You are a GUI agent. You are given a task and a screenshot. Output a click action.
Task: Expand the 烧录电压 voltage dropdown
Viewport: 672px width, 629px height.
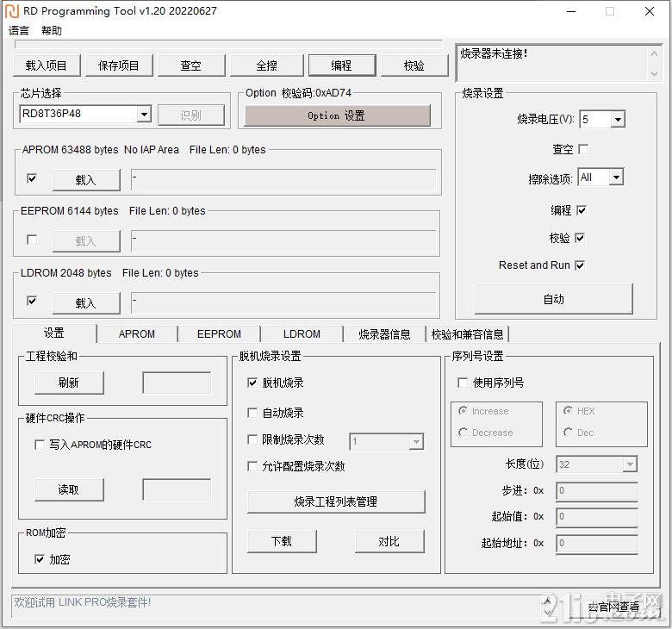[x=618, y=119]
